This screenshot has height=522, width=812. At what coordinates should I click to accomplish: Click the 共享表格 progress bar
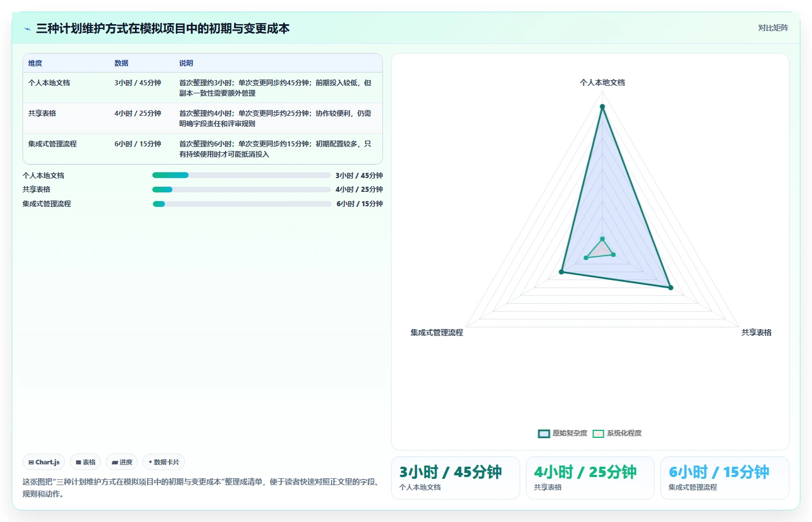pos(242,190)
